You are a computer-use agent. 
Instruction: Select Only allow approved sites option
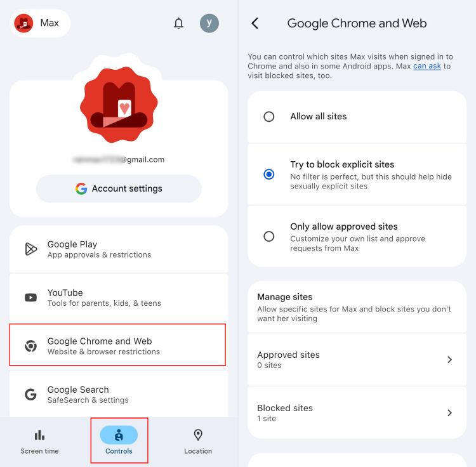[357, 237]
